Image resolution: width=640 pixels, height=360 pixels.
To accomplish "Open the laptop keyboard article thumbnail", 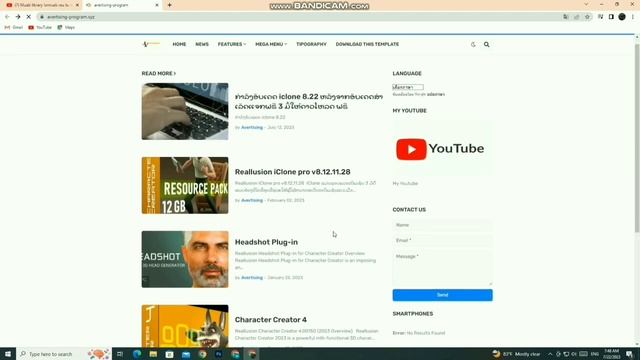I will [185, 111].
